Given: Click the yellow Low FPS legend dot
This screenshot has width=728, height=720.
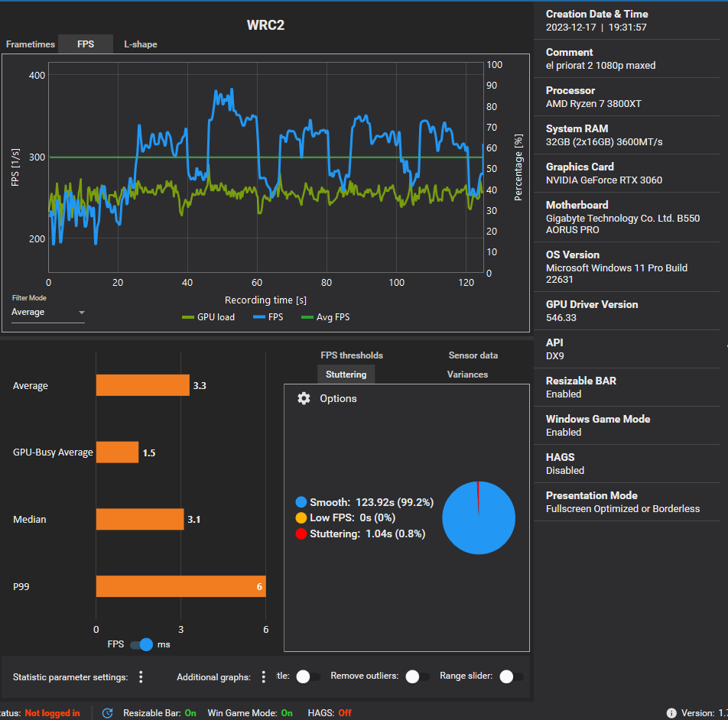Looking at the screenshot, I should point(301,517).
